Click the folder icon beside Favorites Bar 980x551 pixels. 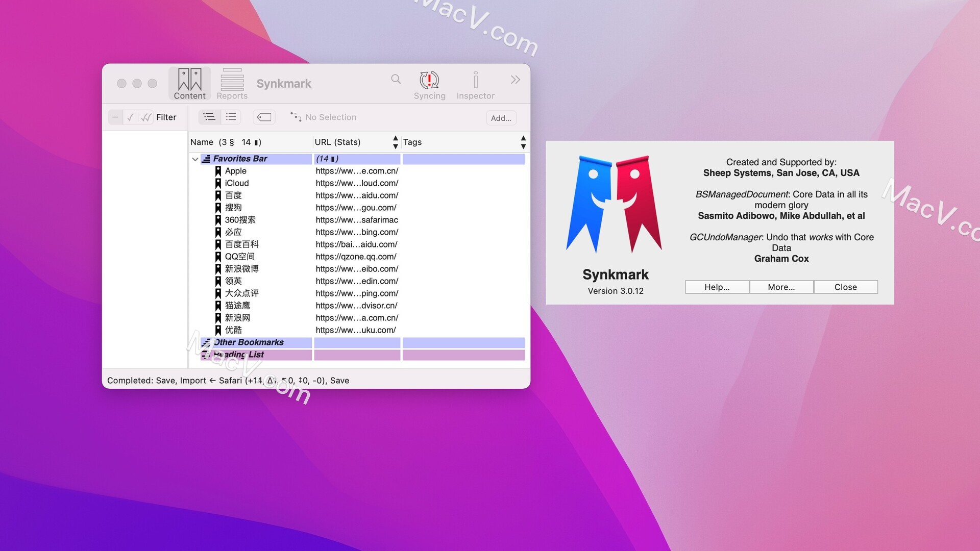point(206,159)
